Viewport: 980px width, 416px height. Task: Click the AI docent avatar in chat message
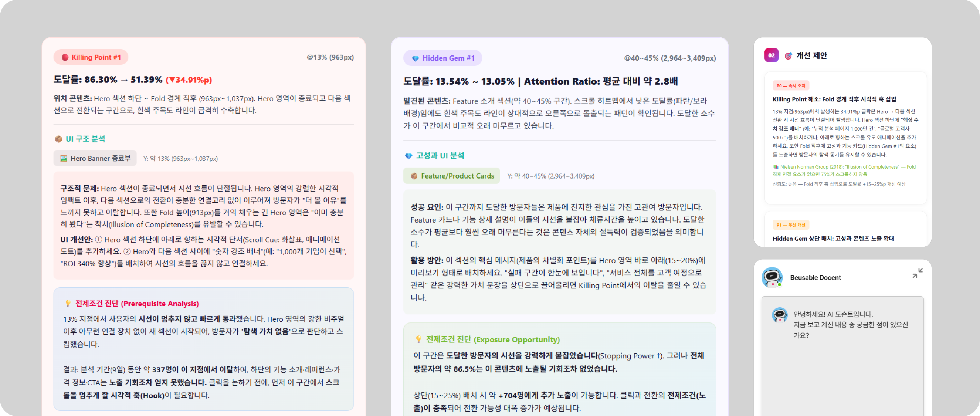[779, 315]
